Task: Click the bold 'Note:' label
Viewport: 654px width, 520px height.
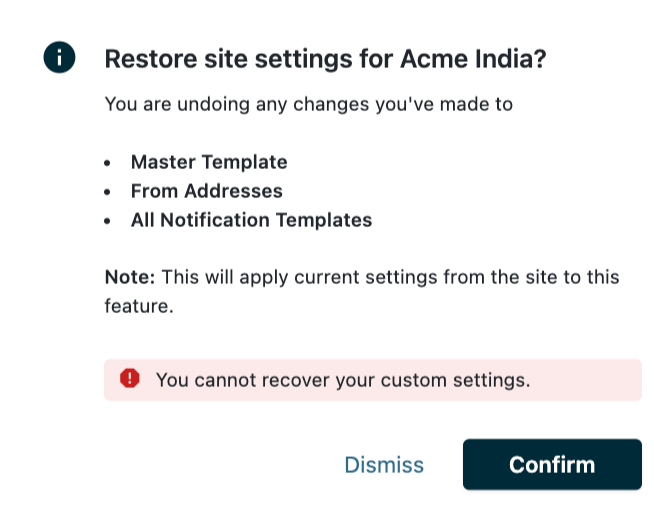Action: 130,276
